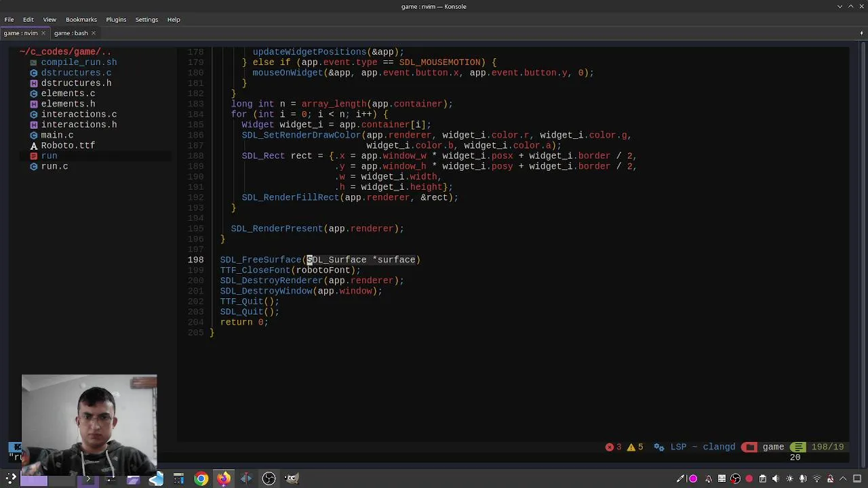Screen dimensions: 868x488
Task: Click the shell icon beside compile_run.sh
Action: 34,62
